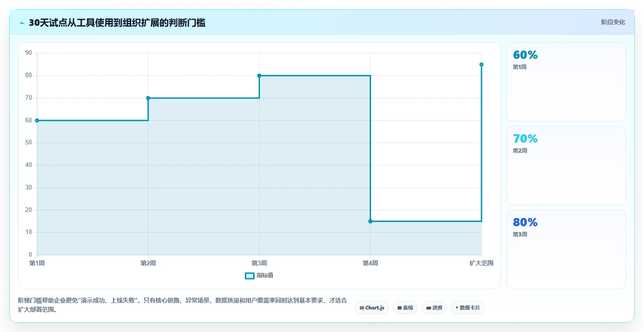
Task: Click the 0 y-axis label
Action: (30, 255)
